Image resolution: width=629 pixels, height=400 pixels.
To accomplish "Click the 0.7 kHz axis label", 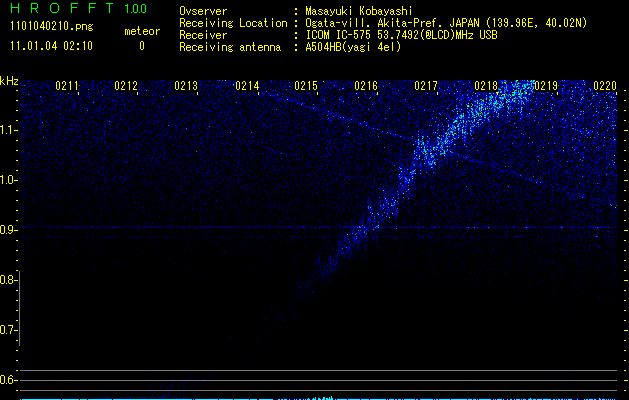I will (8, 330).
